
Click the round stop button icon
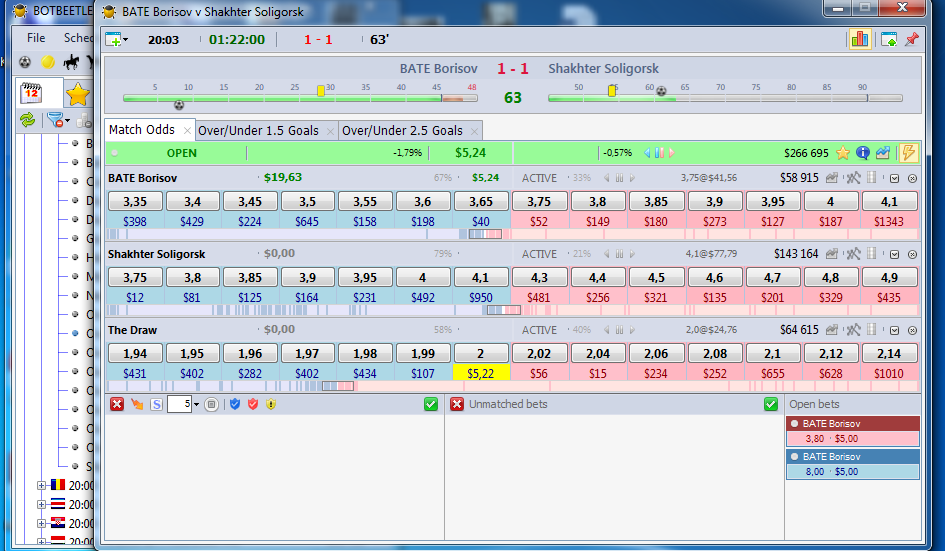[212, 405]
